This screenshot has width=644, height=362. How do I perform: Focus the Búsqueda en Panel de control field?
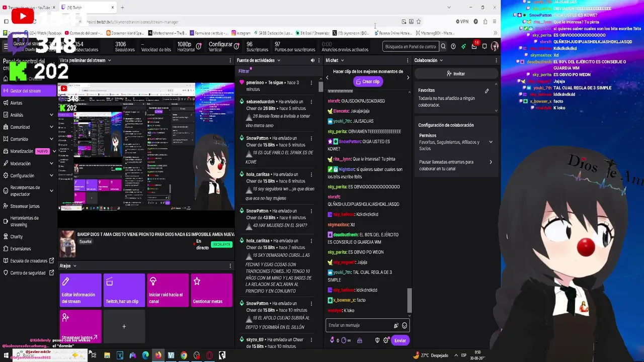[x=410, y=47]
